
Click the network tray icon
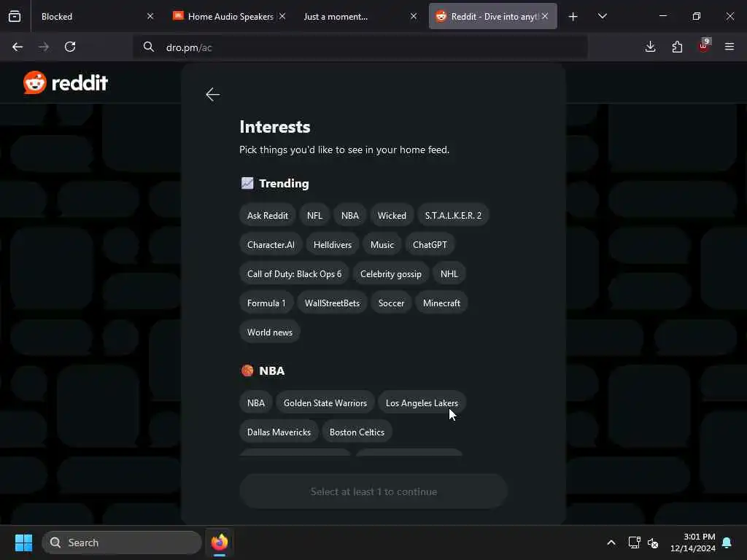coord(634,542)
